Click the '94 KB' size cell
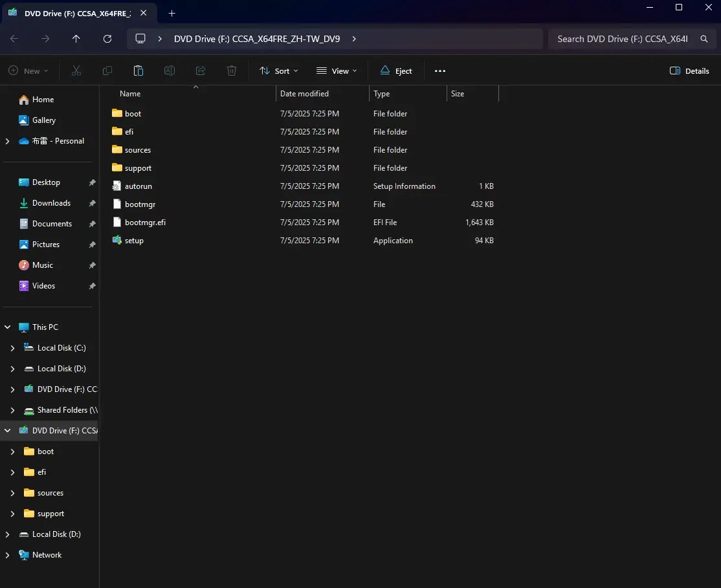This screenshot has width=721, height=588. pyautogui.click(x=484, y=241)
